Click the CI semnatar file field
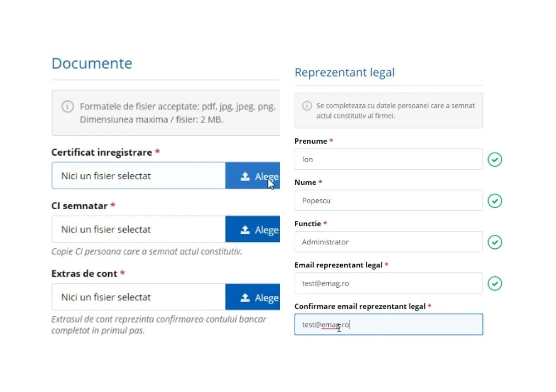The height and width of the screenshot is (392, 556). [x=139, y=229]
